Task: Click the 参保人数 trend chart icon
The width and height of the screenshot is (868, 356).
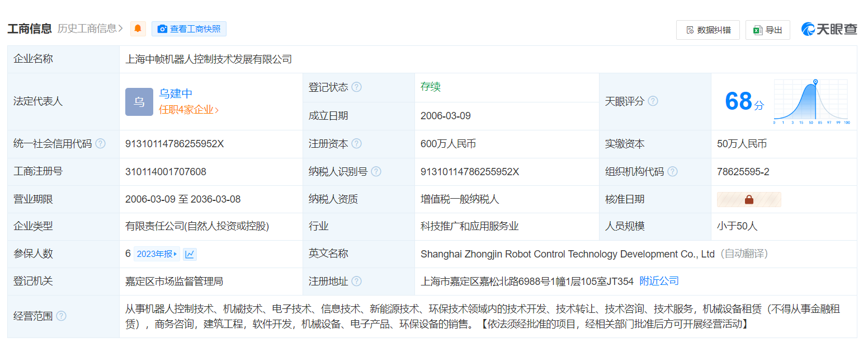Action: pyautogui.click(x=190, y=254)
